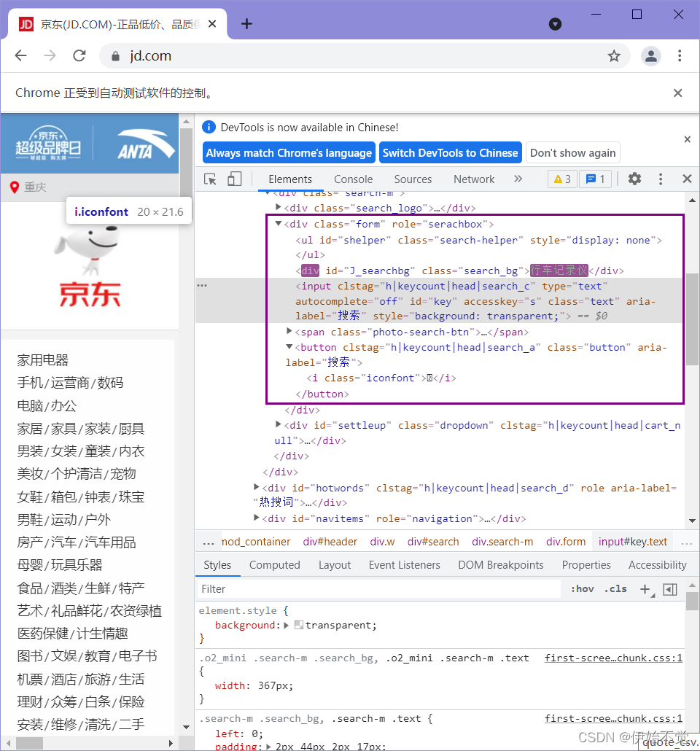The height and width of the screenshot is (751, 700).
Task: Select the J_searchbg div row
Action: (x=459, y=271)
